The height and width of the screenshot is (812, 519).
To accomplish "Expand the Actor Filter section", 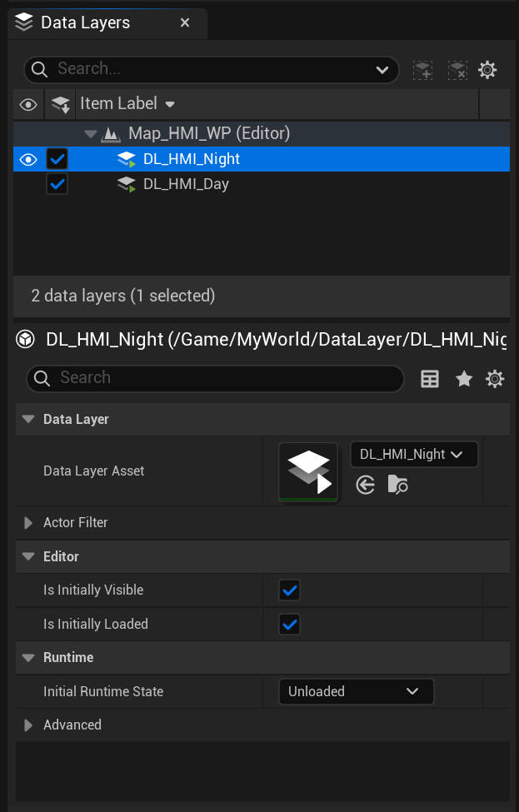I will (x=28, y=523).
